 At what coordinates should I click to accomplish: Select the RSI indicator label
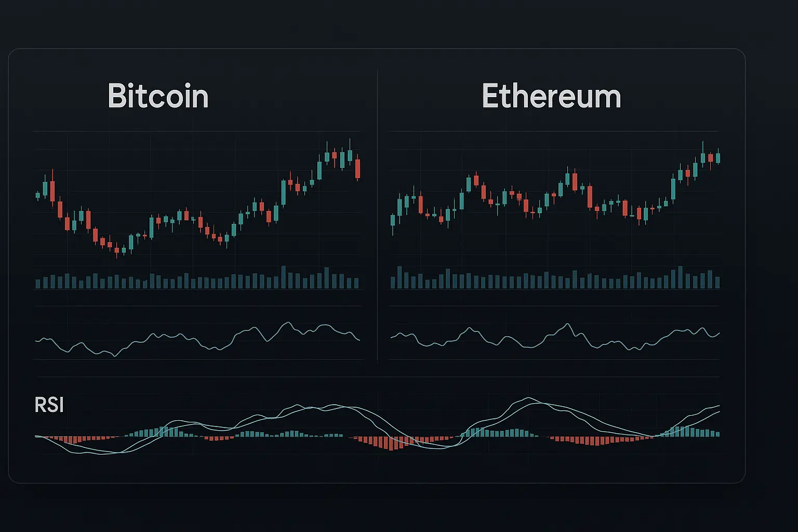tap(49, 405)
